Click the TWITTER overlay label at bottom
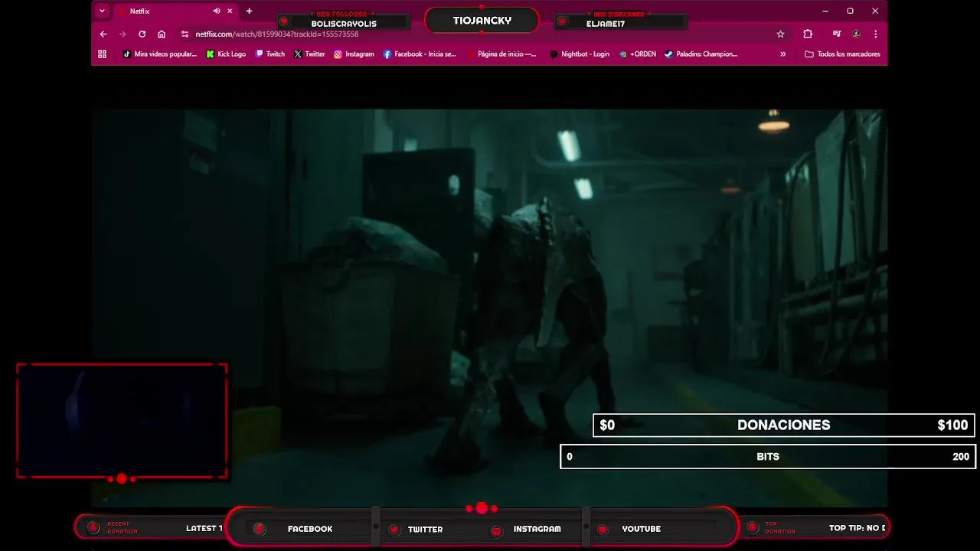 point(425,529)
